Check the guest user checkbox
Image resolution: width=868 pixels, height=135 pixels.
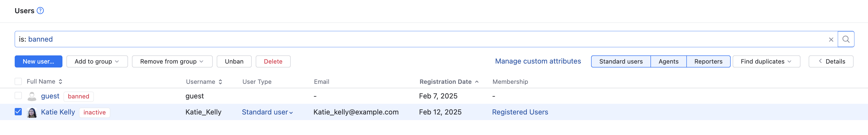pos(18,96)
